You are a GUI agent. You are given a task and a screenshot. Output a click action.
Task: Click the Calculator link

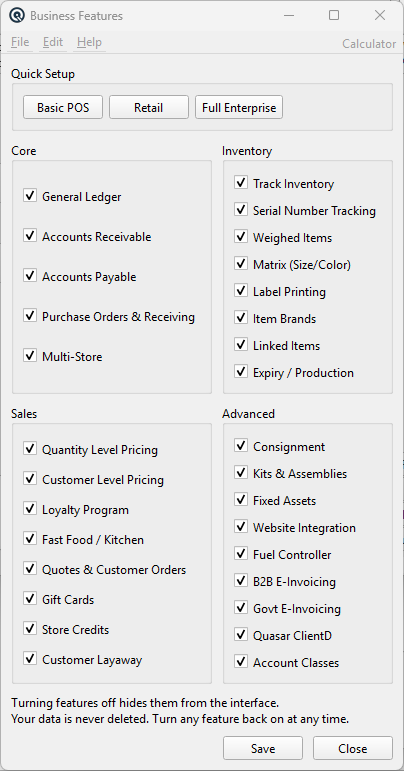[x=369, y=44]
